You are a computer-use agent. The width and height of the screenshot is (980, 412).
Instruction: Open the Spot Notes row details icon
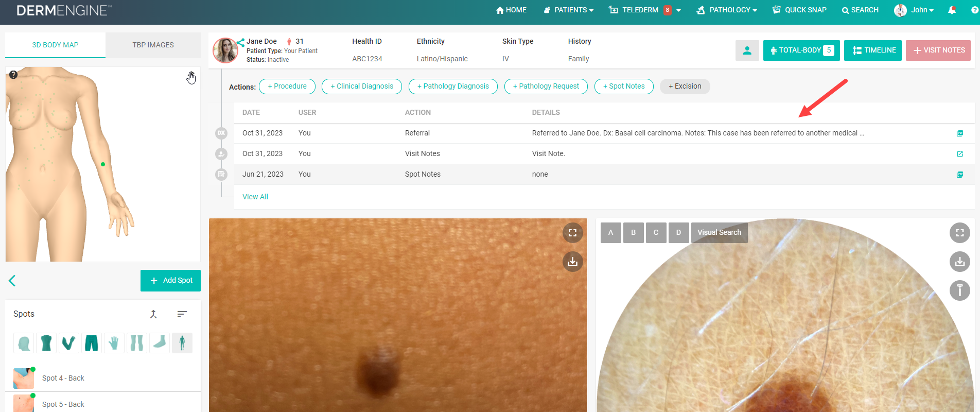pyautogui.click(x=960, y=175)
